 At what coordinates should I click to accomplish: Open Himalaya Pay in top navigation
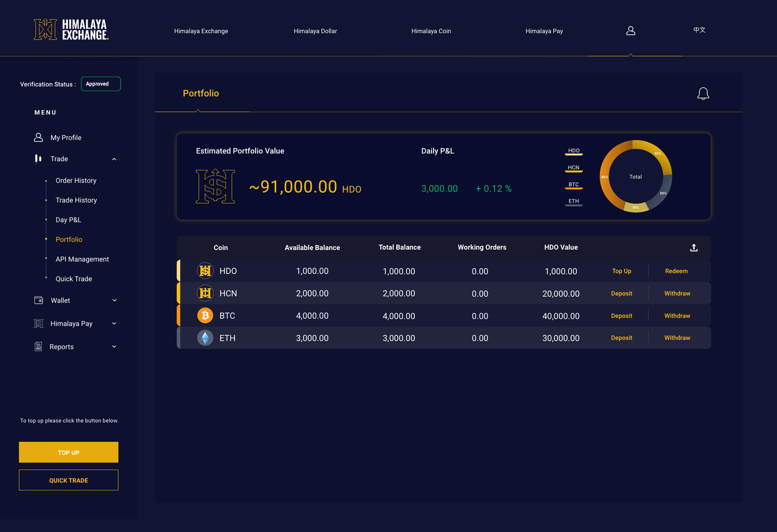pos(544,31)
